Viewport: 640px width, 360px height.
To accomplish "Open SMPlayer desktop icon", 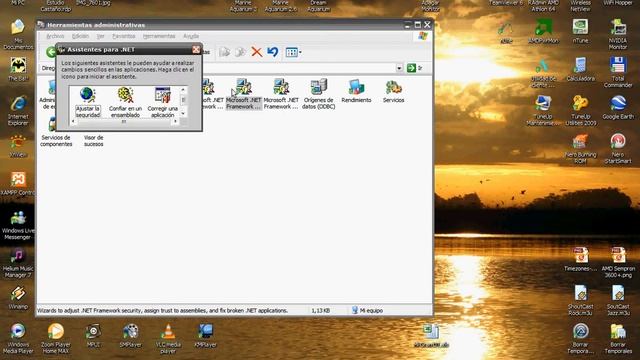I will [x=131, y=336].
